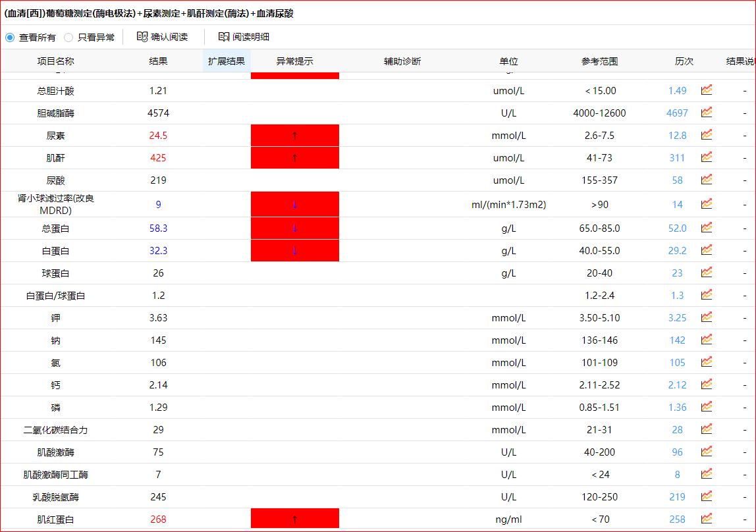Select the 查看所有 radio button
The height and width of the screenshot is (532, 756).
tap(10, 37)
